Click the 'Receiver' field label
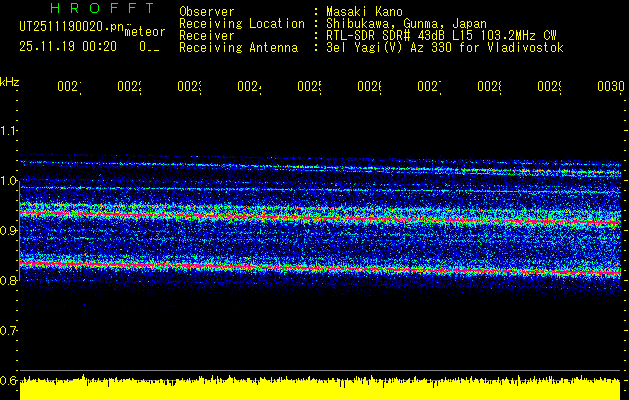This screenshot has height=400, width=629. pos(207,36)
